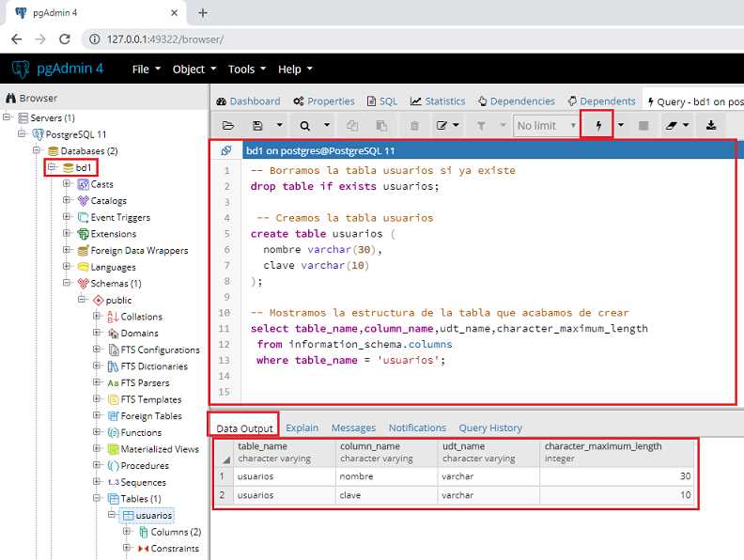Screen dimensions: 744x560
Task: Click the Sequences tree icon
Action: pos(113,482)
